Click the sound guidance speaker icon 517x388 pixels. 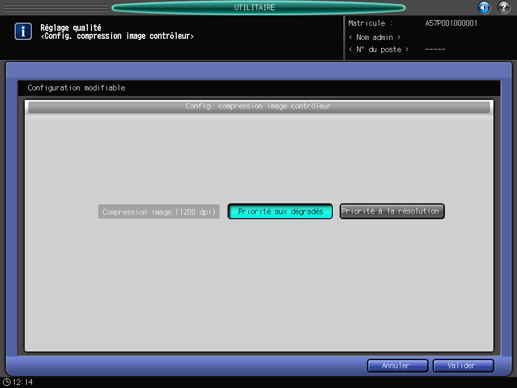click(x=484, y=7)
